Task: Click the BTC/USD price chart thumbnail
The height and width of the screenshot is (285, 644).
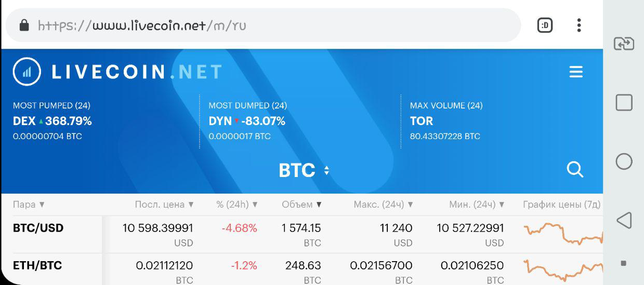Action: click(563, 234)
